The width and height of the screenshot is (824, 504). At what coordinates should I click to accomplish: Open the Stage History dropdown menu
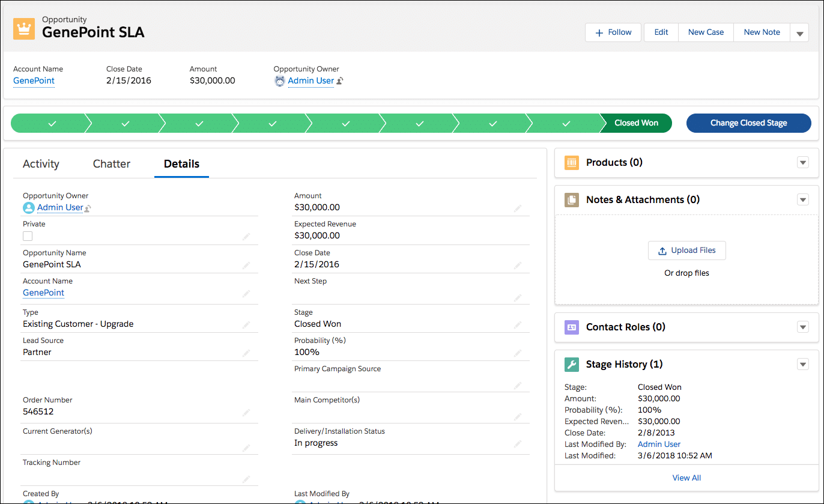802,365
